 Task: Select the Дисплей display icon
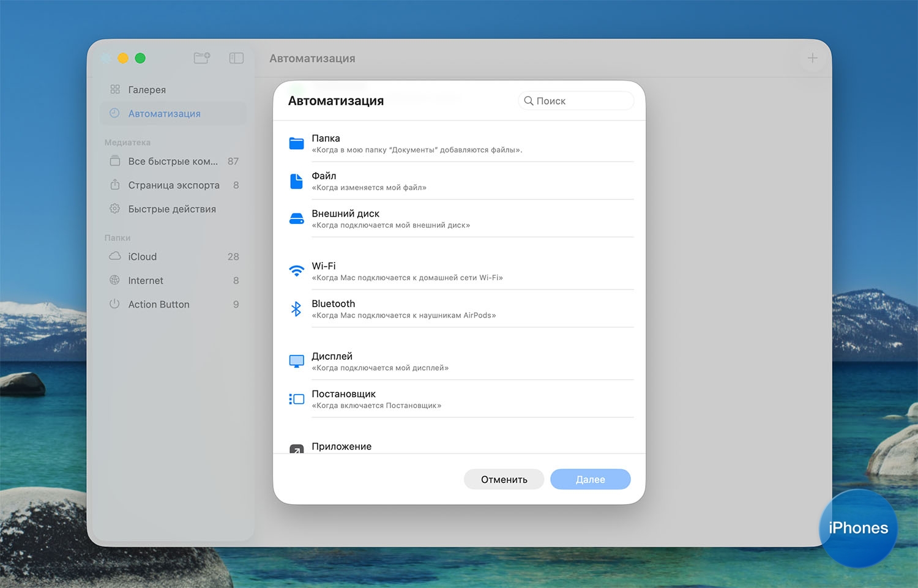tap(296, 361)
